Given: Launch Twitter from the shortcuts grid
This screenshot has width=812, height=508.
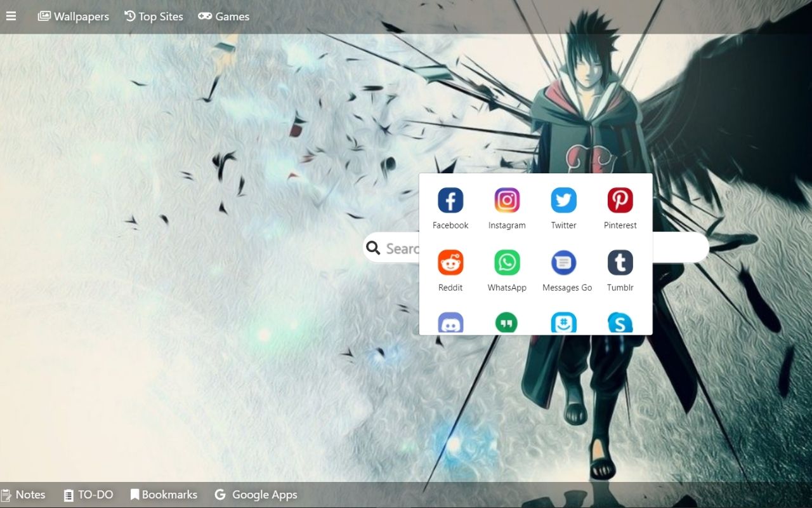Looking at the screenshot, I should click(563, 200).
